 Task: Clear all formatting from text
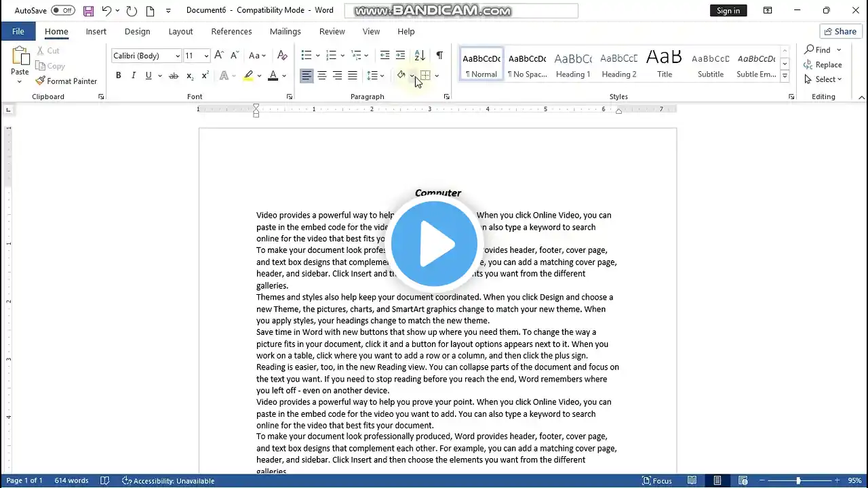coord(283,56)
